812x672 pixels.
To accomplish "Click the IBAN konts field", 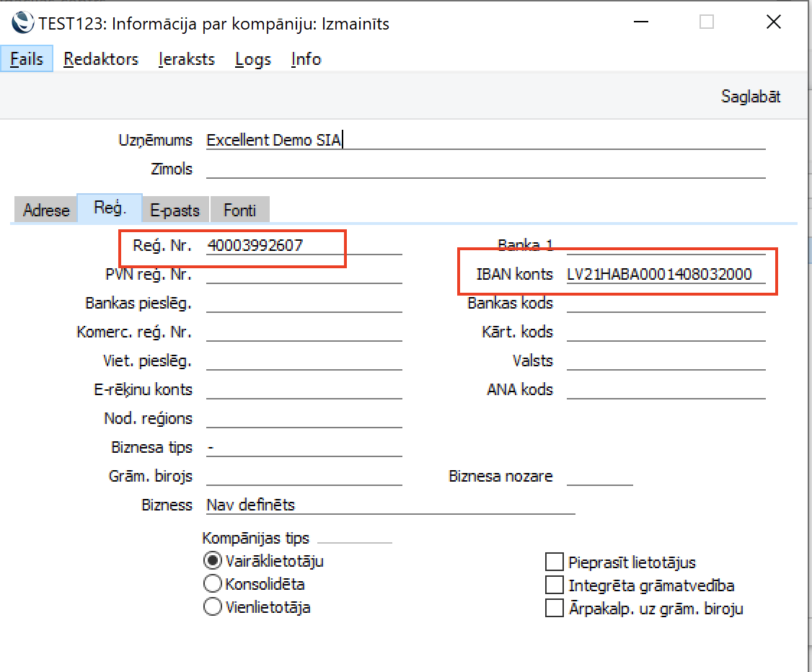I will [x=665, y=274].
